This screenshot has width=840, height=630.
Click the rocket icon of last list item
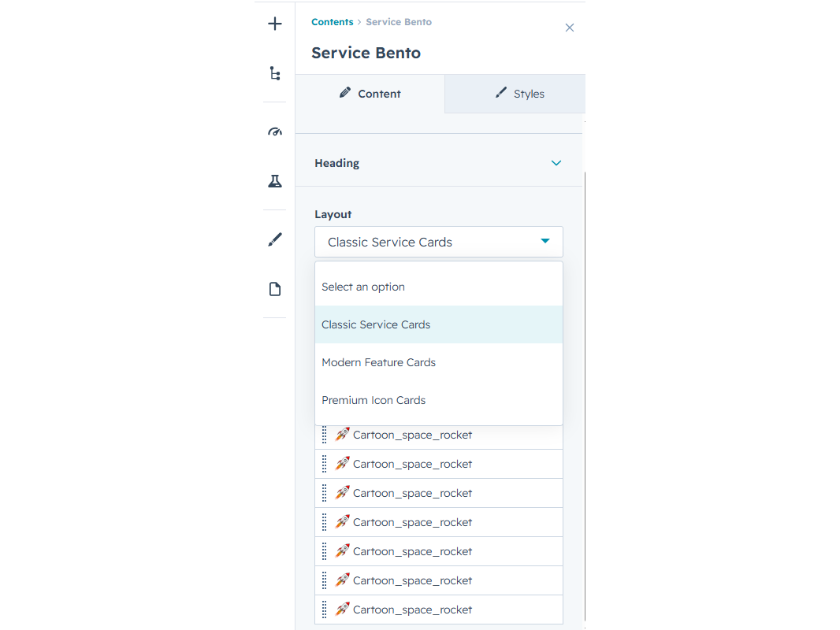(x=342, y=609)
